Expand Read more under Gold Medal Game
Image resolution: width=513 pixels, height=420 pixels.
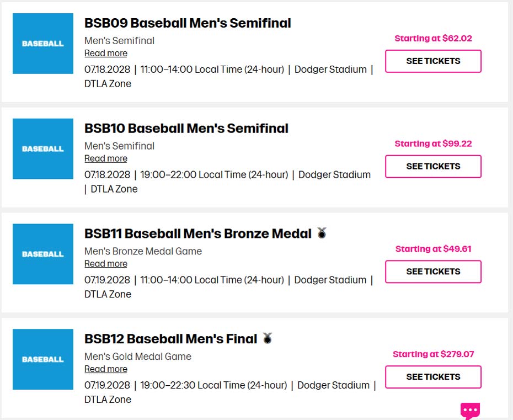click(x=106, y=369)
